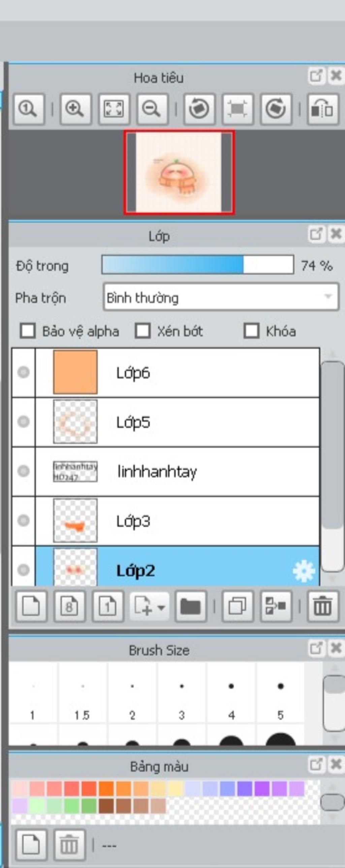Add a new 8-bit layer
This screenshot has width=345, height=868.
69,606
